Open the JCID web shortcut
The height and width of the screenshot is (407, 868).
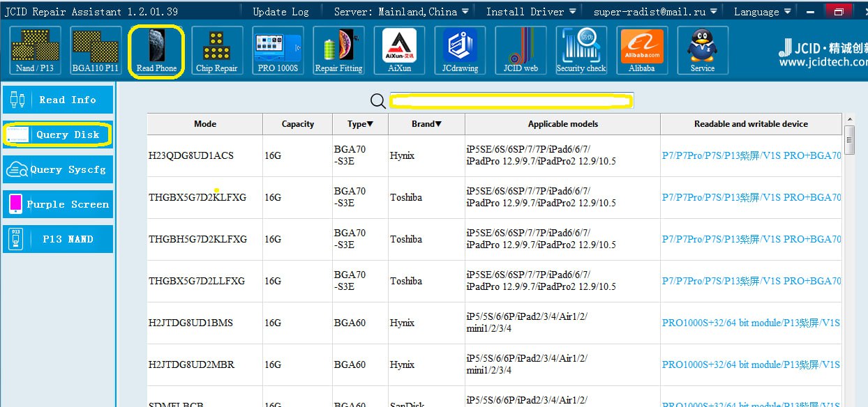click(x=521, y=50)
